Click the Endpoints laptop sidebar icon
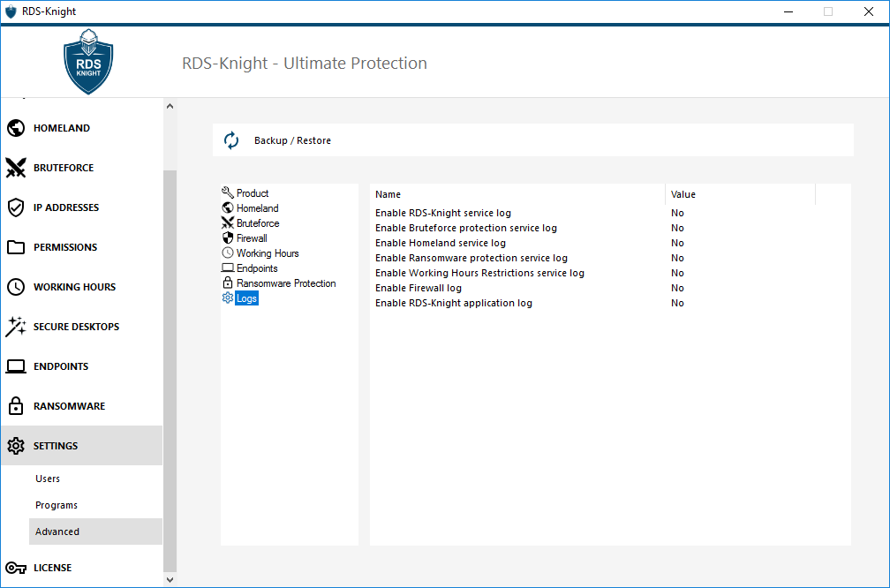 pyautogui.click(x=16, y=366)
